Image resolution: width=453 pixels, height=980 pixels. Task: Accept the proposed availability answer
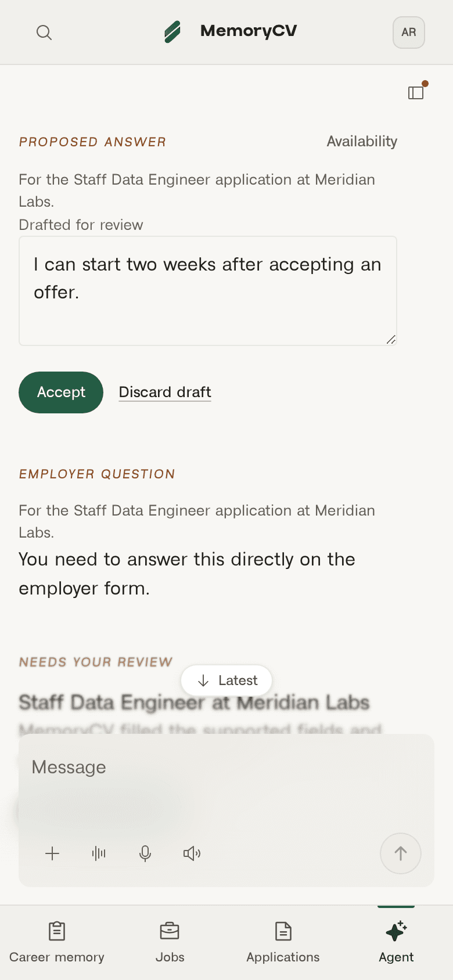tap(61, 392)
